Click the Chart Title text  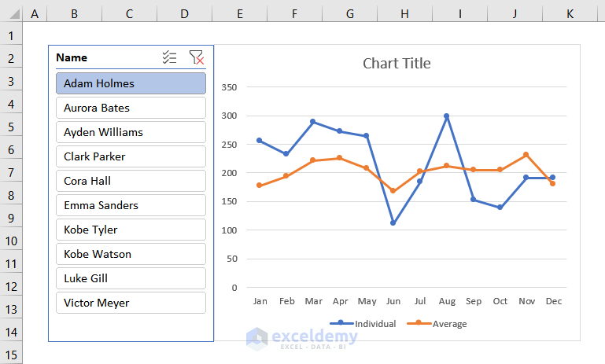[x=397, y=64]
